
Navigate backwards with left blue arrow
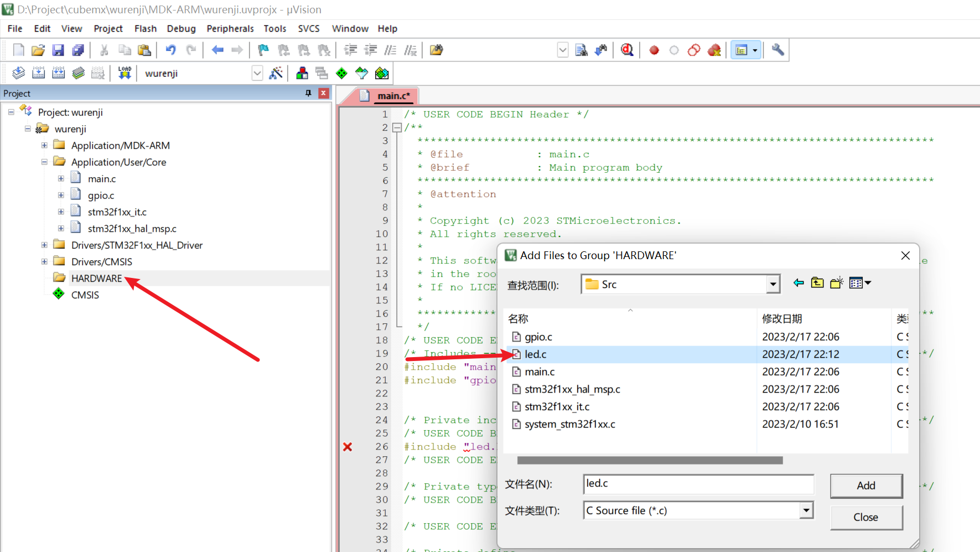point(217,50)
